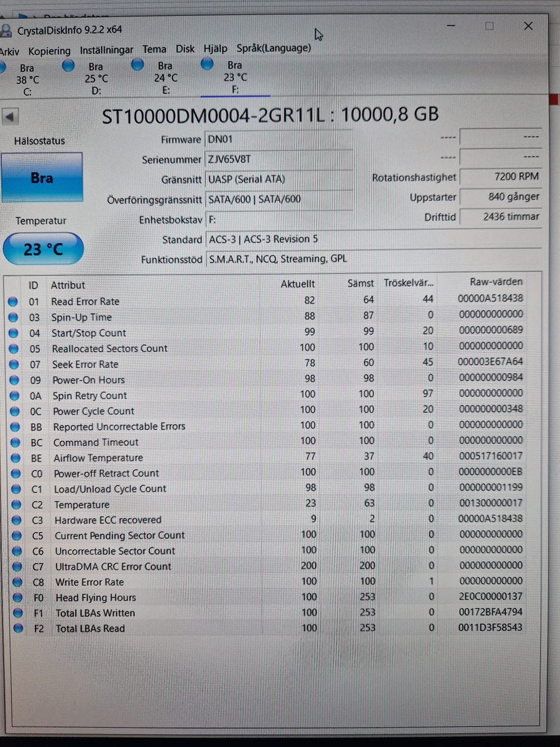
Task: Click status icon for Command Timeout
Action: [16, 442]
